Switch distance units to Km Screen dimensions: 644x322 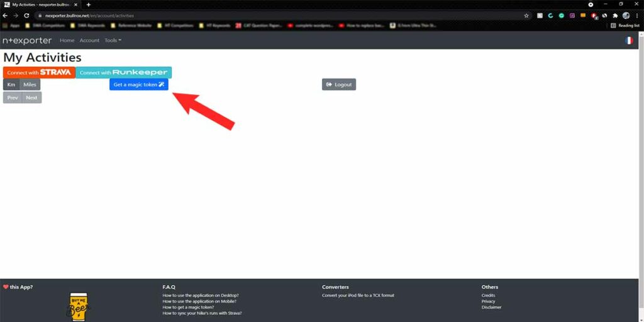tap(11, 84)
